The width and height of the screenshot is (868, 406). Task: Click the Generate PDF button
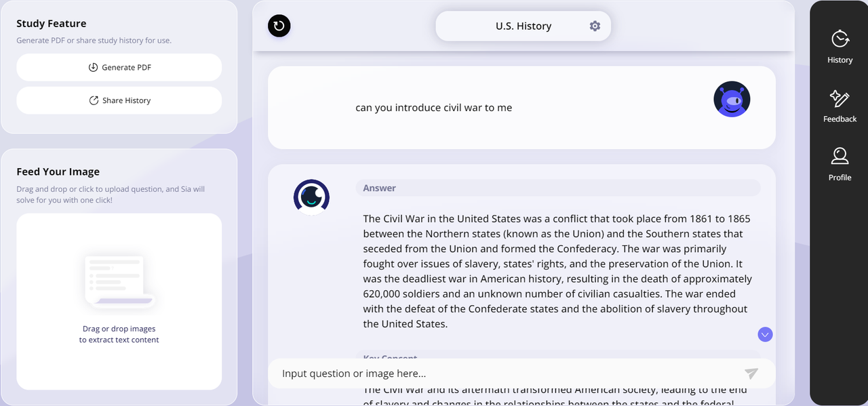(x=119, y=68)
